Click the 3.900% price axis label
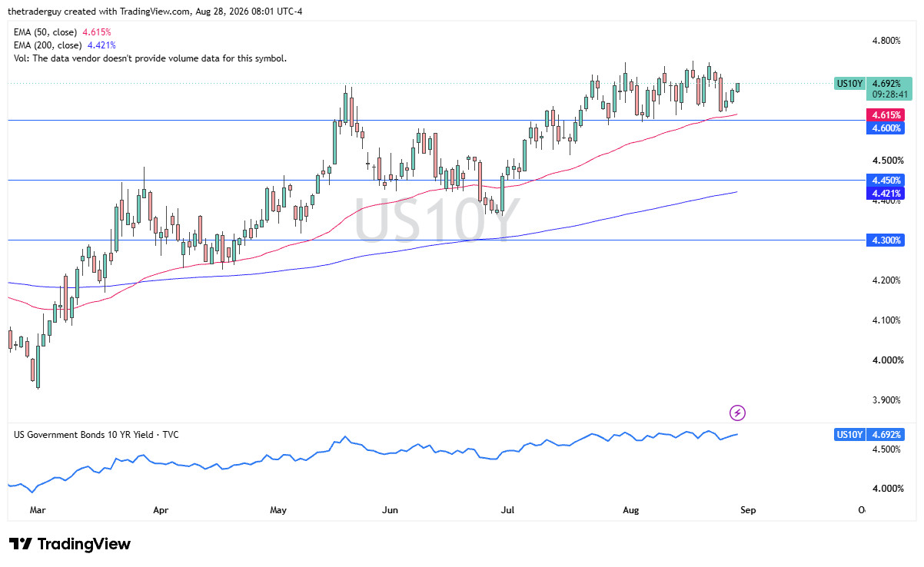Screen dimensions: 924x567 tap(886, 400)
